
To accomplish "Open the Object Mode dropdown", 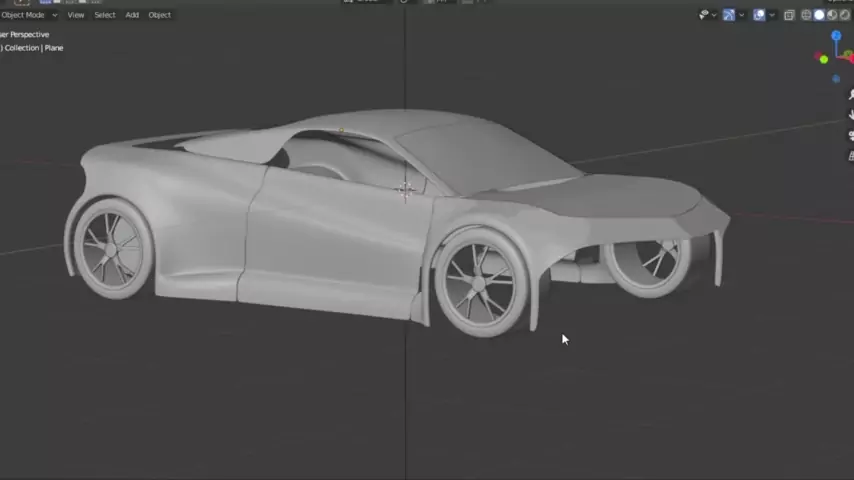I will tap(28, 15).
